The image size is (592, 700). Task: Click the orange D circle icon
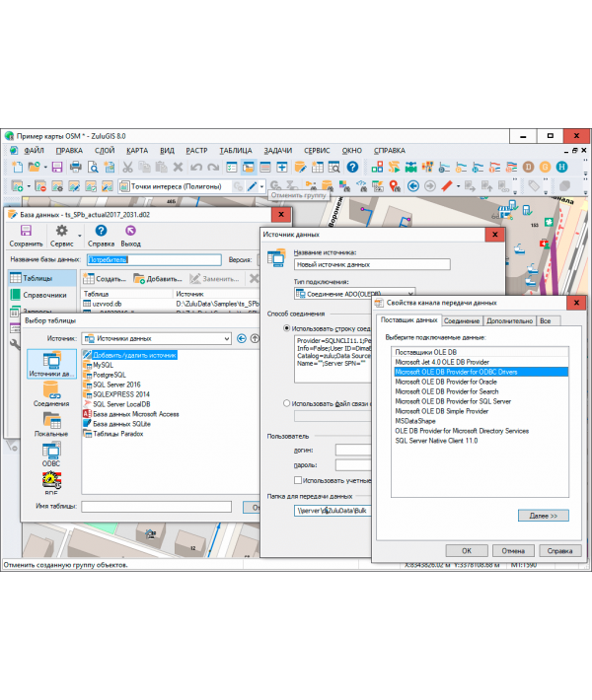528,167
